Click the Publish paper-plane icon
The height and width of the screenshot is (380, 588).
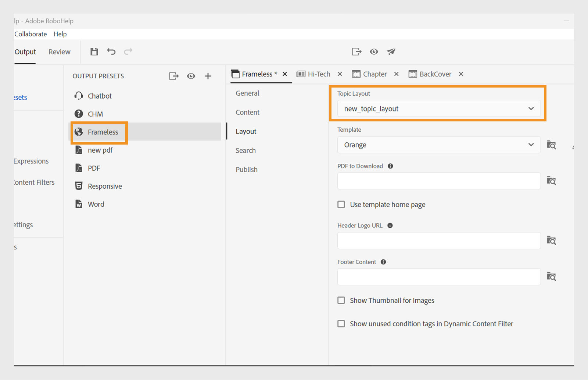(391, 52)
